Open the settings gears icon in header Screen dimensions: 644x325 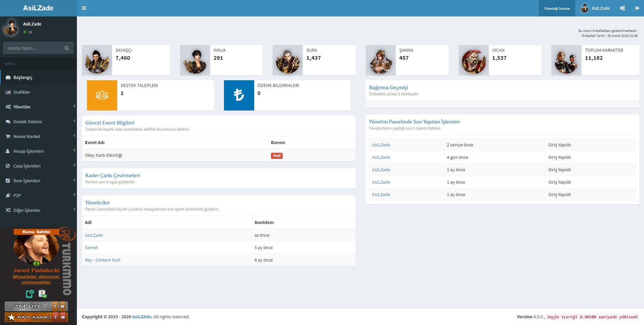point(622,8)
